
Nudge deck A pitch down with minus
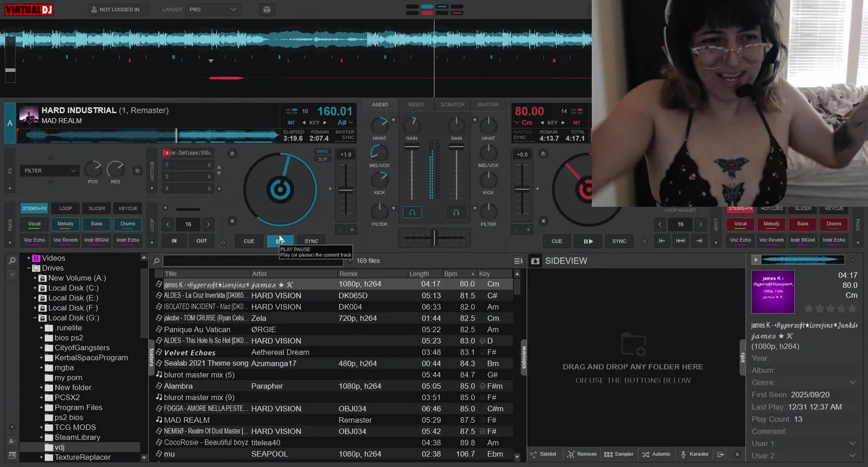pos(340,230)
